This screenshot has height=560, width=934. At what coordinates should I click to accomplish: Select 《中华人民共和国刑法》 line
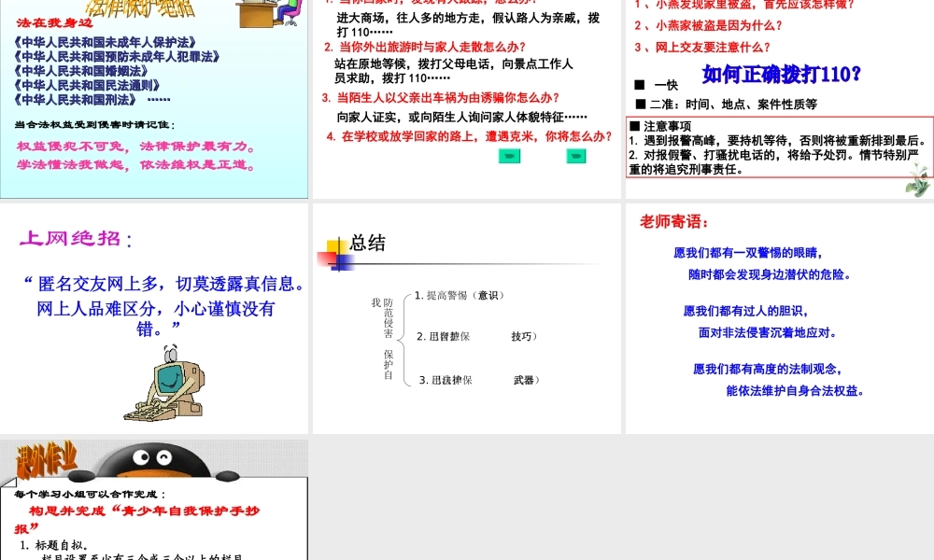point(75,99)
